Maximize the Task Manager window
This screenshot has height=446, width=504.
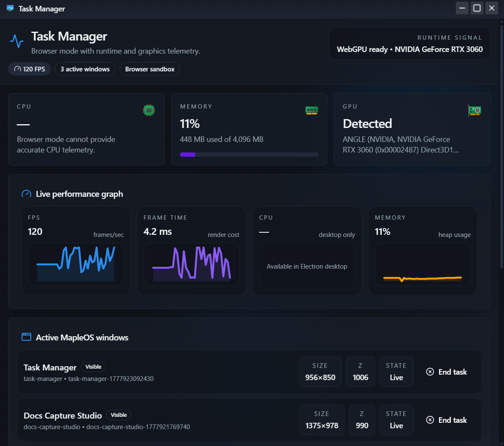pyautogui.click(x=477, y=8)
